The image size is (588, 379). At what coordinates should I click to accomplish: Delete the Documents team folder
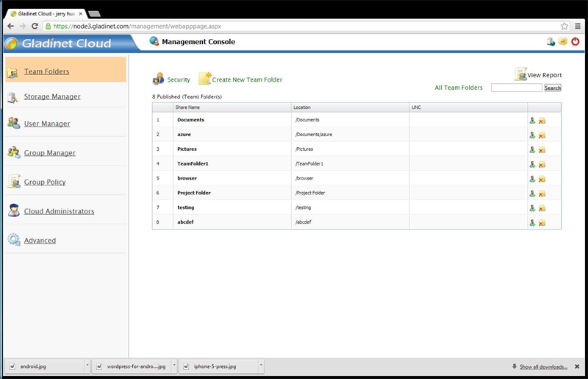[542, 121]
